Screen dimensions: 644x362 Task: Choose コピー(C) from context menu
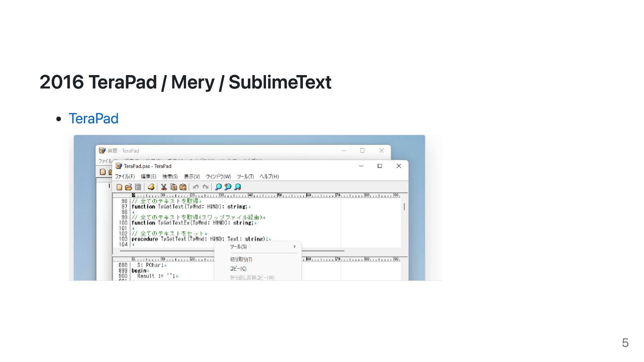click(238, 269)
